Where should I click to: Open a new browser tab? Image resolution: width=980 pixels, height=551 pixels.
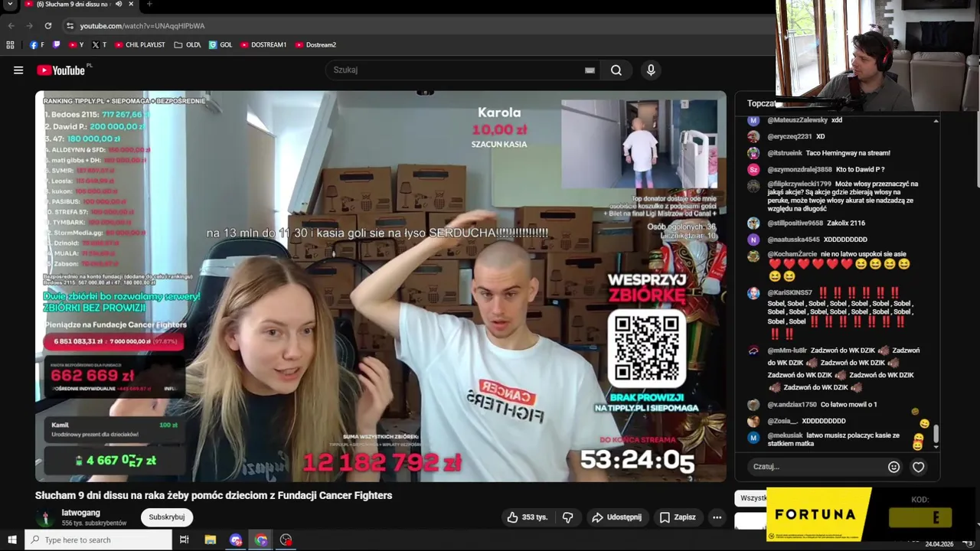(149, 5)
